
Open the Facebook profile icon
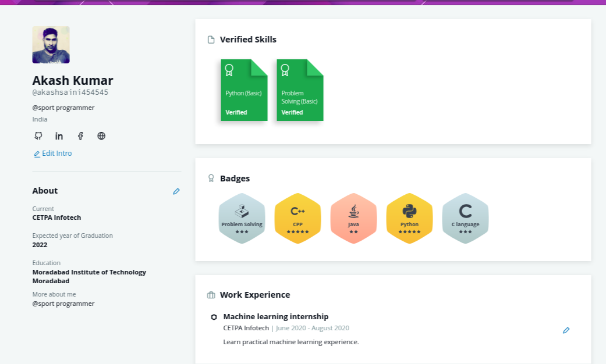pyautogui.click(x=80, y=136)
